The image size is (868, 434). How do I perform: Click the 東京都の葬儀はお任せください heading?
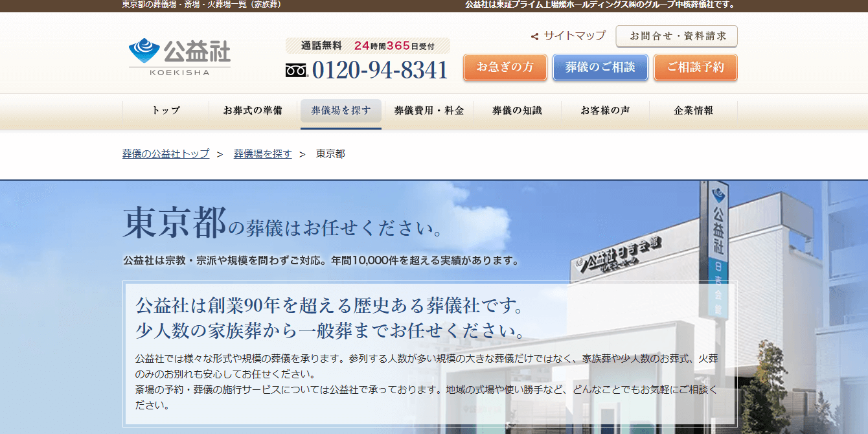(x=283, y=223)
